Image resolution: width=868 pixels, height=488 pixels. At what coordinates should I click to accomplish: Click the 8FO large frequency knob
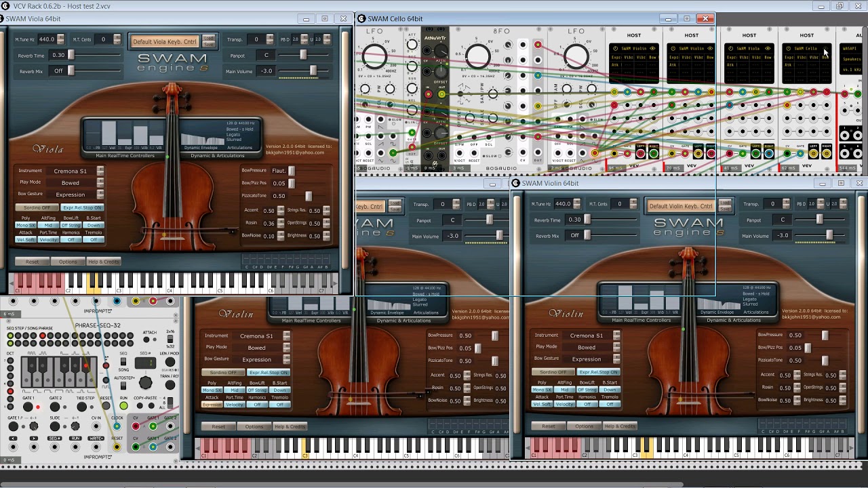click(478, 57)
